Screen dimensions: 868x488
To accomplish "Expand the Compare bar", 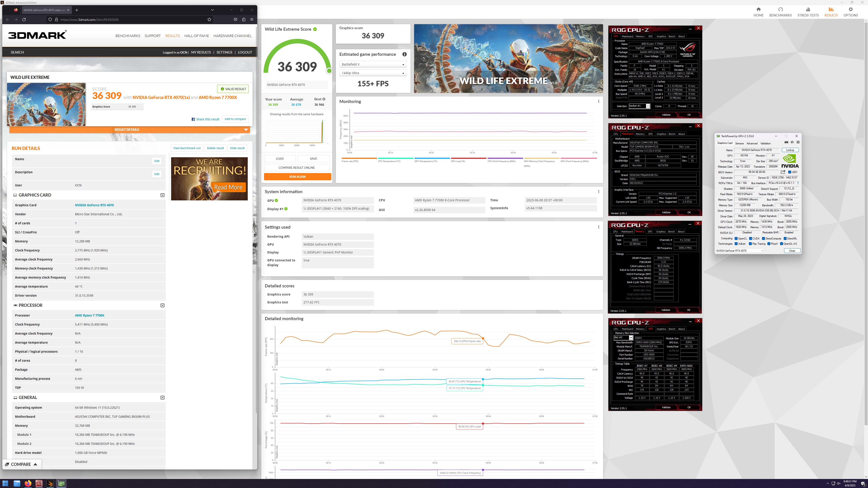I will click(x=21, y=465).
